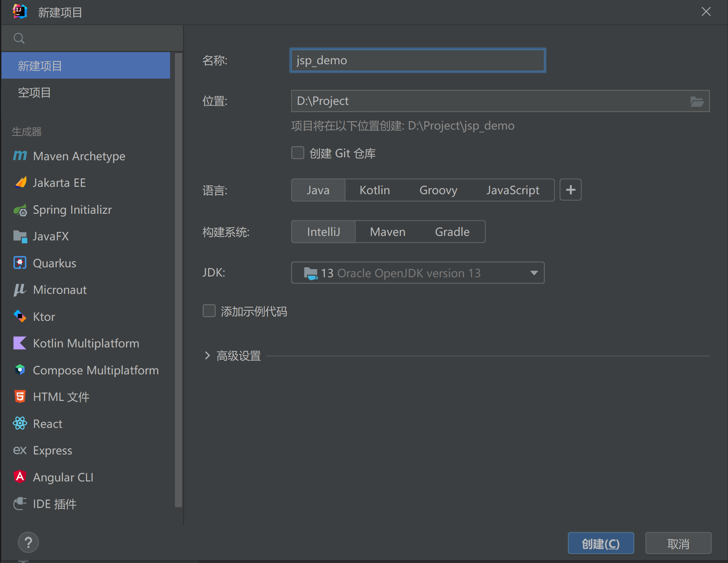The width and height of the screenshot is (728, 563).
Task: Click the 创建 button
Action: tap(600, 543)
